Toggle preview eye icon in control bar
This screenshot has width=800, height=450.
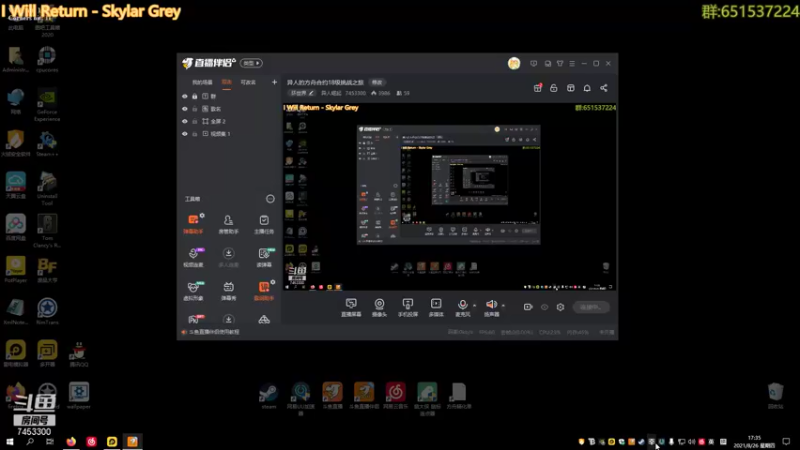coord(544,307)
